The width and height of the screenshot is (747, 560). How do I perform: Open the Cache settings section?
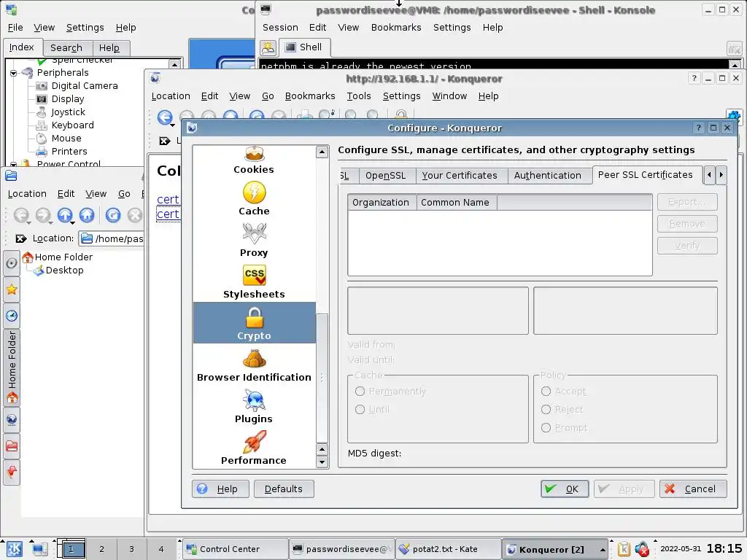point(254,199)
